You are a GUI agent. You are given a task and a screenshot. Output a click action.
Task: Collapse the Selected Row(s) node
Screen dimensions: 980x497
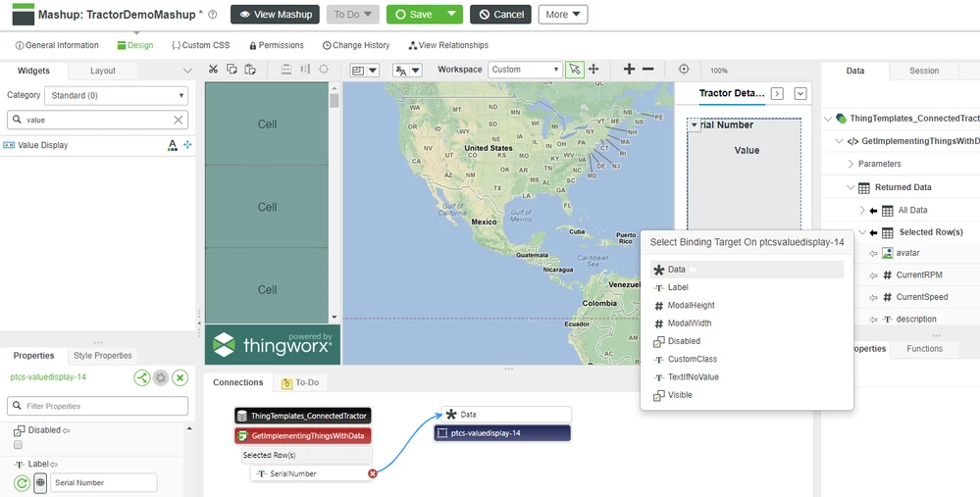(x=862, y=232)
